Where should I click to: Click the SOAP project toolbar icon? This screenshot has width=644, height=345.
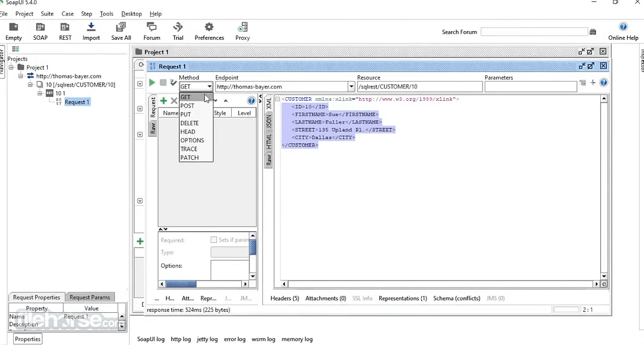[x=40, y=31]
